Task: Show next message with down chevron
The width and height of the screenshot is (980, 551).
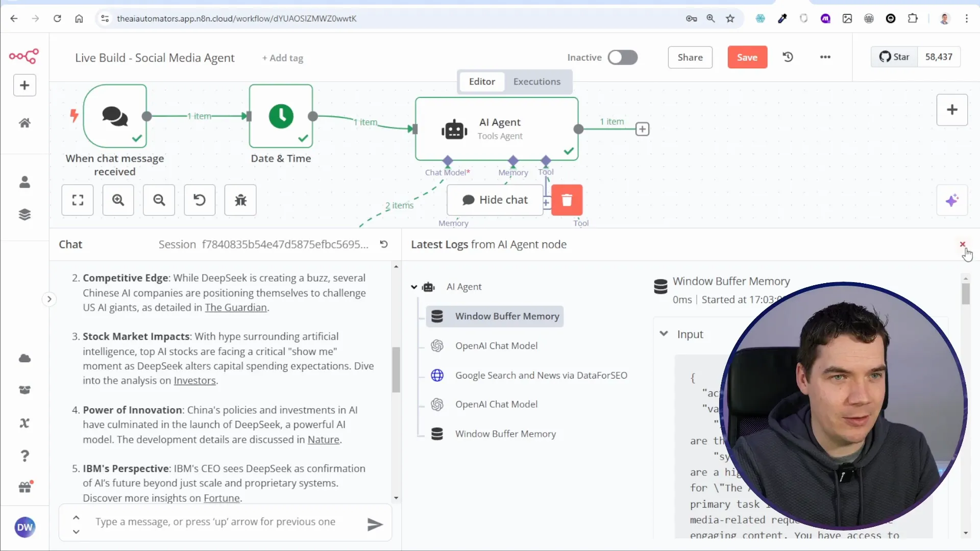Action: pos(76,532)
